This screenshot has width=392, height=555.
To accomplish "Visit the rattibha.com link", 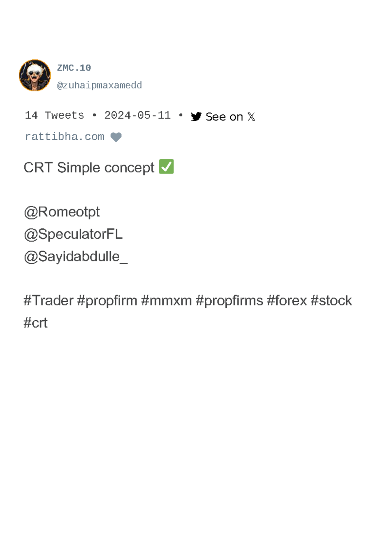I will [x=64, y=137].
